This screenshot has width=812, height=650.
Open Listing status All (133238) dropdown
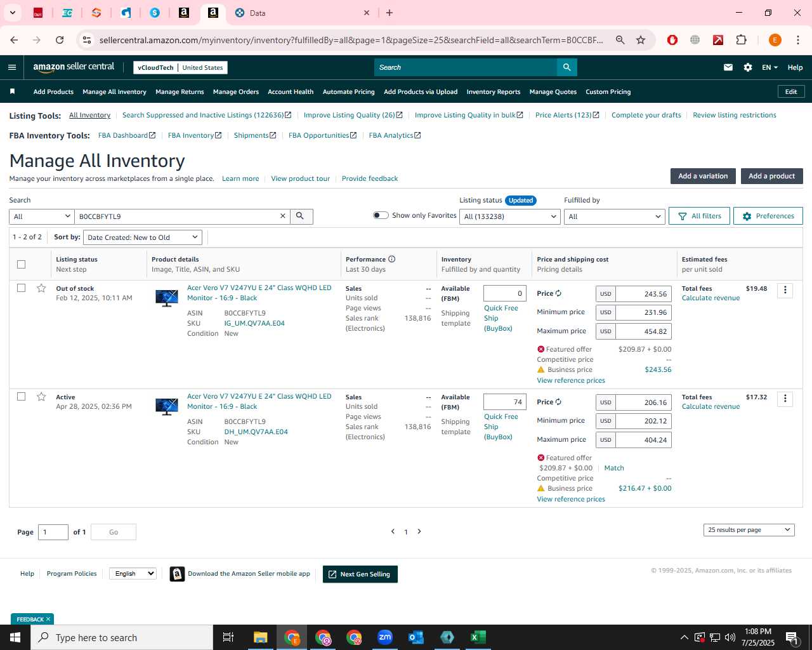(x=510, y=216)
